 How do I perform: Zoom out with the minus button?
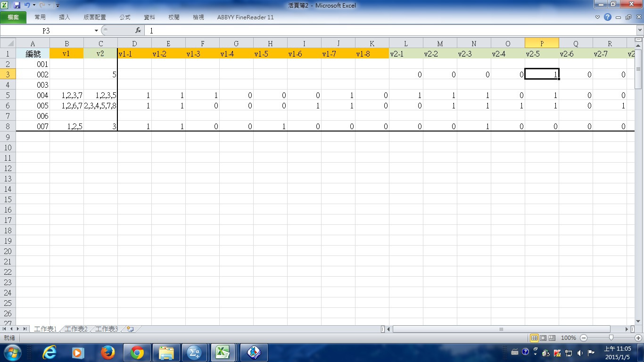coord(584,338)
